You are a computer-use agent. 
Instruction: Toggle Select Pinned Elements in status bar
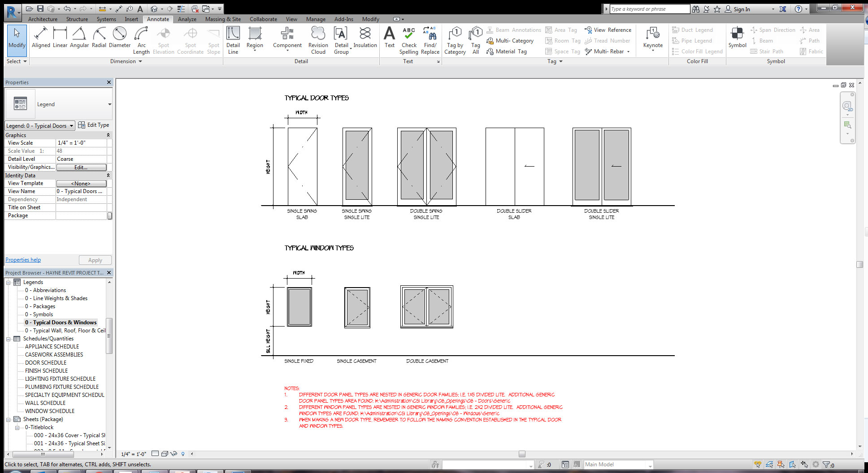click(x=781, y=464)
